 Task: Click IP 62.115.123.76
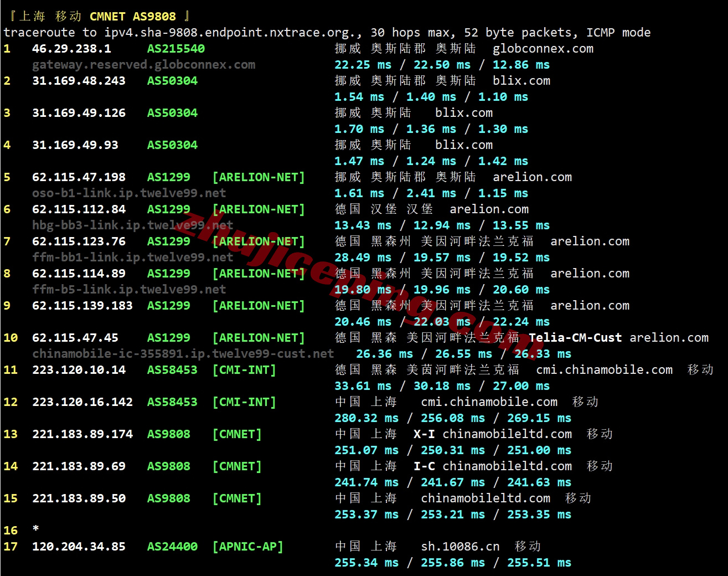[79, 241]
